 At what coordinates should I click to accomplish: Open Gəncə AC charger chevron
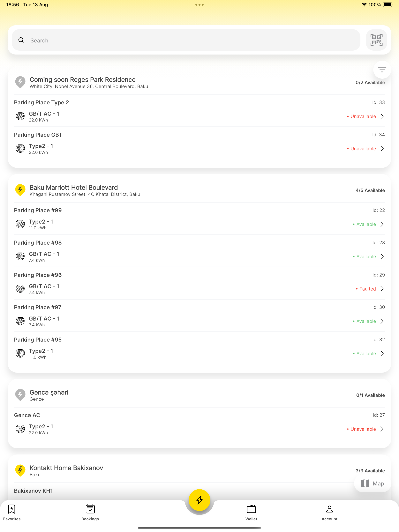[382, 429]
